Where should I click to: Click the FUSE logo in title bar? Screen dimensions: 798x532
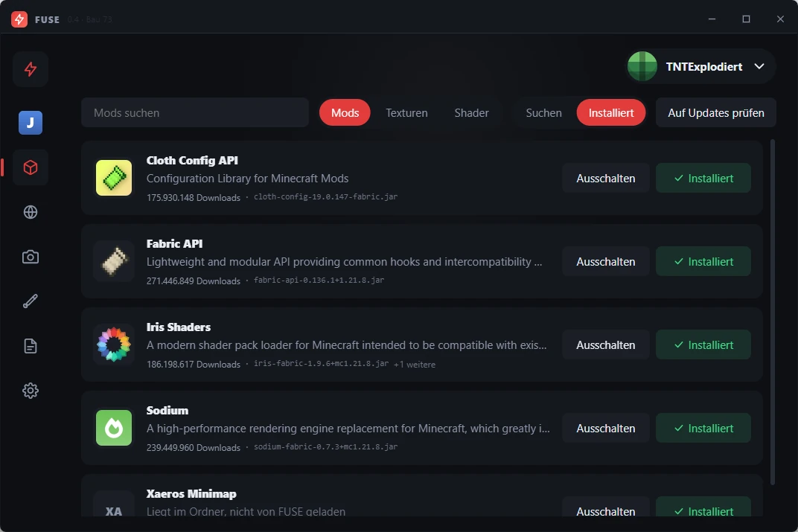pos(19,19)
